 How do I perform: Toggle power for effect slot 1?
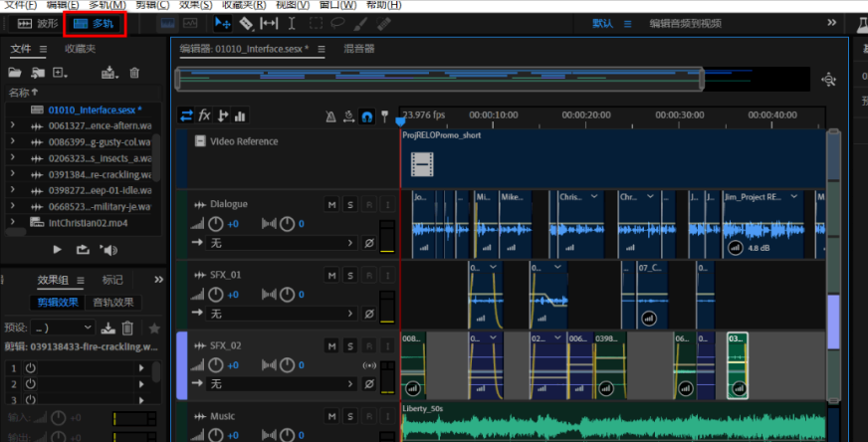click(x=31, y=367)
